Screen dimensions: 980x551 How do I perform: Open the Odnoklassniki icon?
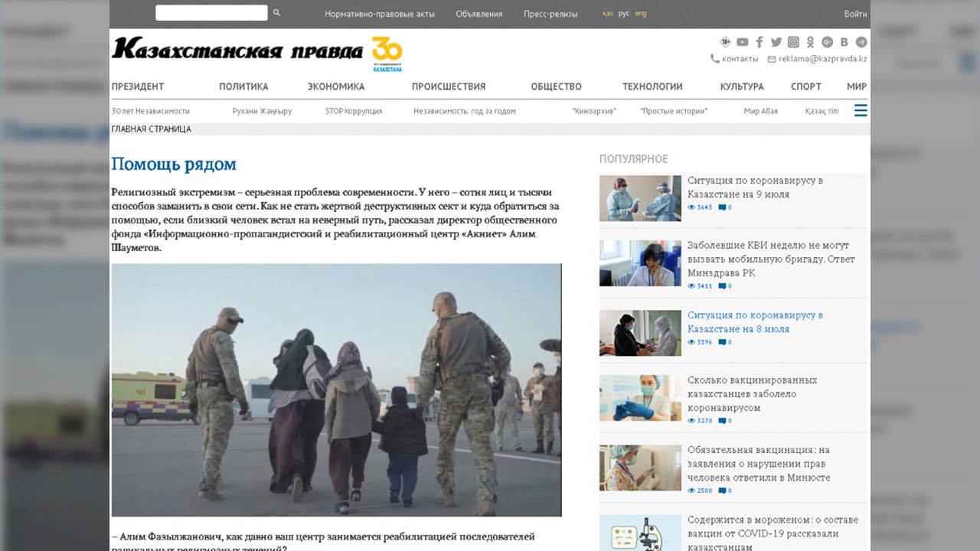tap(810, 42)
